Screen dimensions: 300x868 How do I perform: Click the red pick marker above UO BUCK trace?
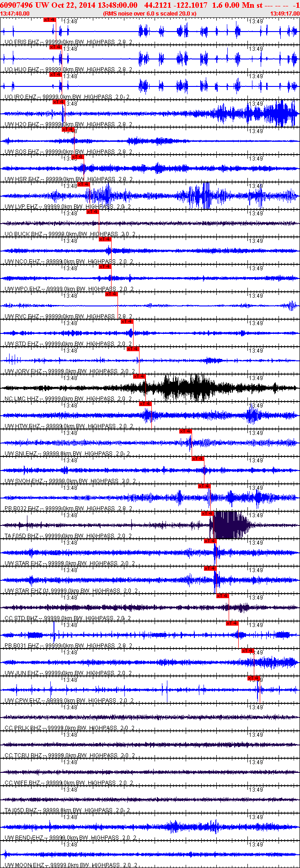(x=93, y=212)
